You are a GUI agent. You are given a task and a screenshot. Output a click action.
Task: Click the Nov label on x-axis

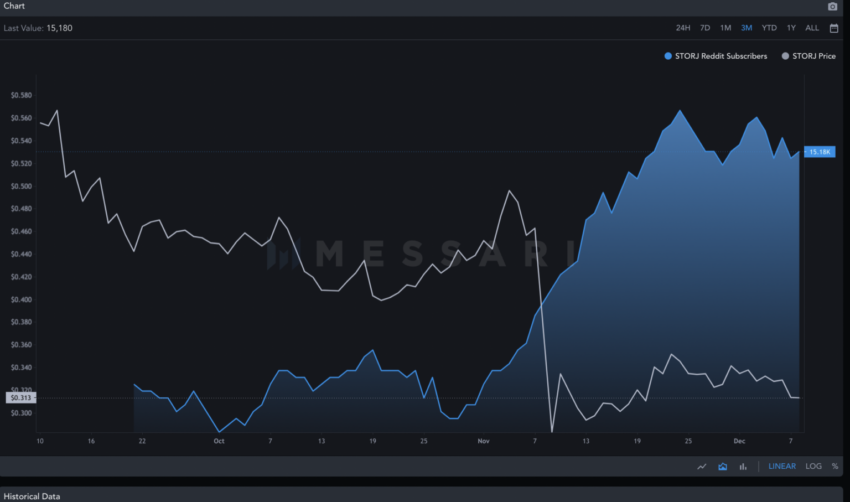click(x=484, y=441)
